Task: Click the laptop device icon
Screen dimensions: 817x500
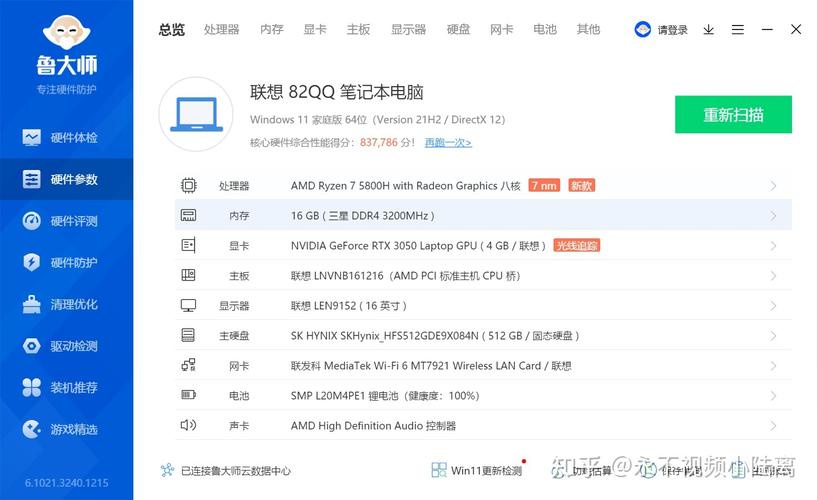Action: tap(196, 115)
